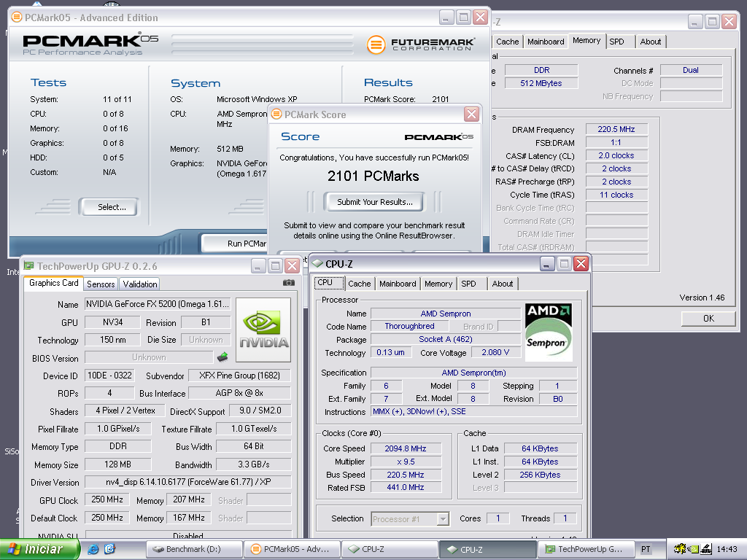Open Cache tab in back CPU-Z window
Screen dimensions: 747x560
tap(508, 42)
